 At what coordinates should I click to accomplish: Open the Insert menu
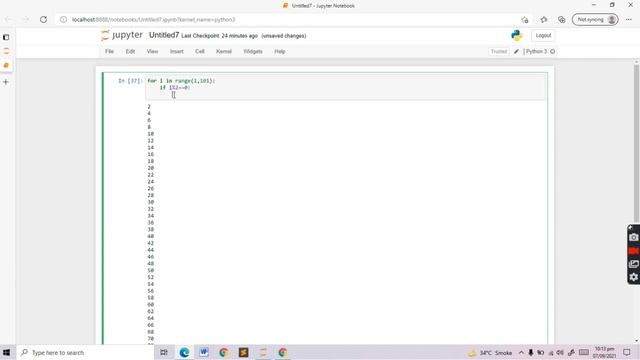coord(177,51)
